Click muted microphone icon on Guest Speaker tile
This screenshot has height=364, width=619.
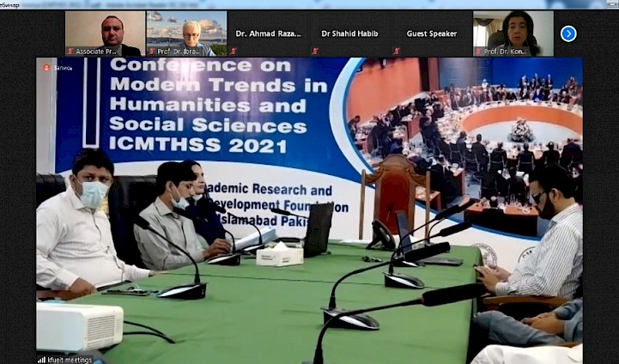point(397,51)
